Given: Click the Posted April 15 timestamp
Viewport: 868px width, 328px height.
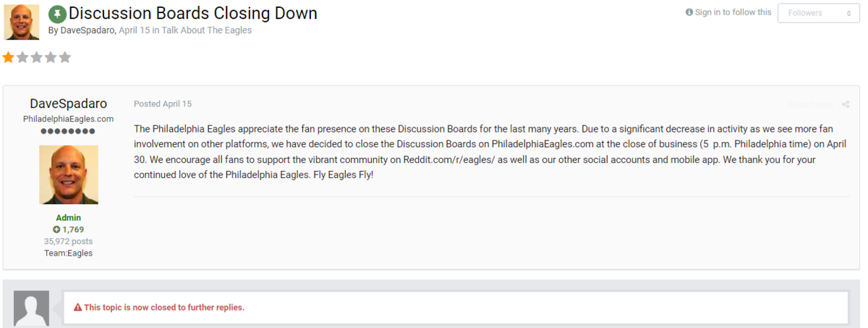Looking at the screenshot, I should 163,104.
